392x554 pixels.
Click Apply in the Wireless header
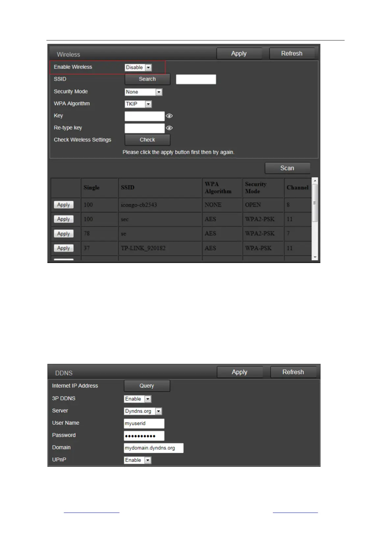coord(239,54)
